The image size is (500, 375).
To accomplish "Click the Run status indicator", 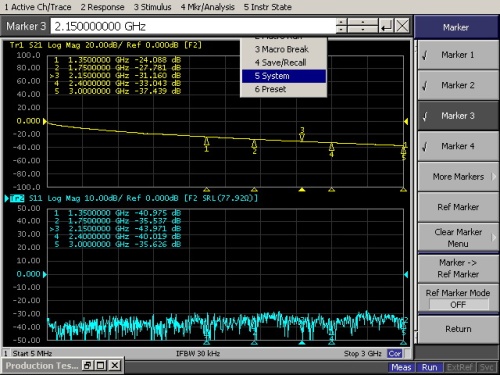I will pos(429,367).
